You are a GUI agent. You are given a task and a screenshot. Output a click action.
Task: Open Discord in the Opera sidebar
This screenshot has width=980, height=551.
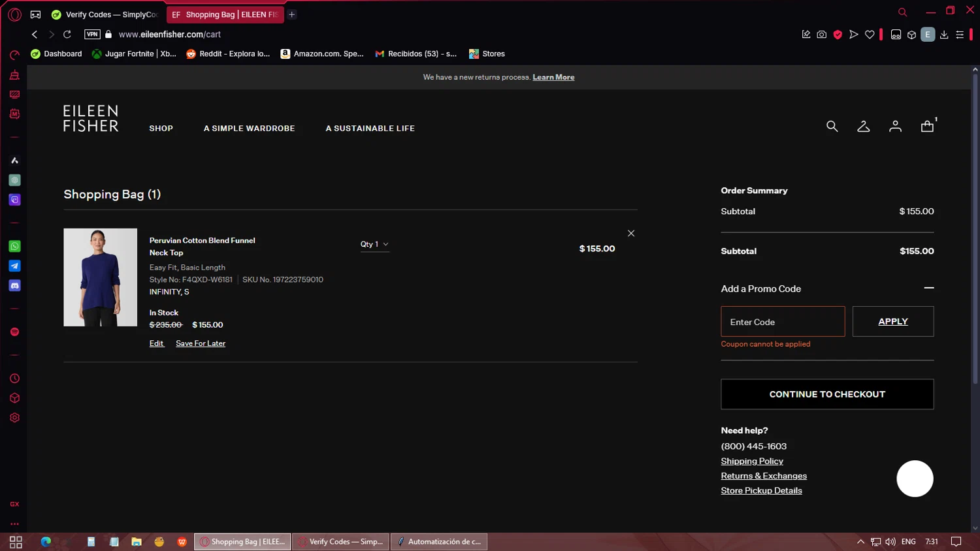[x=14, y=285]
